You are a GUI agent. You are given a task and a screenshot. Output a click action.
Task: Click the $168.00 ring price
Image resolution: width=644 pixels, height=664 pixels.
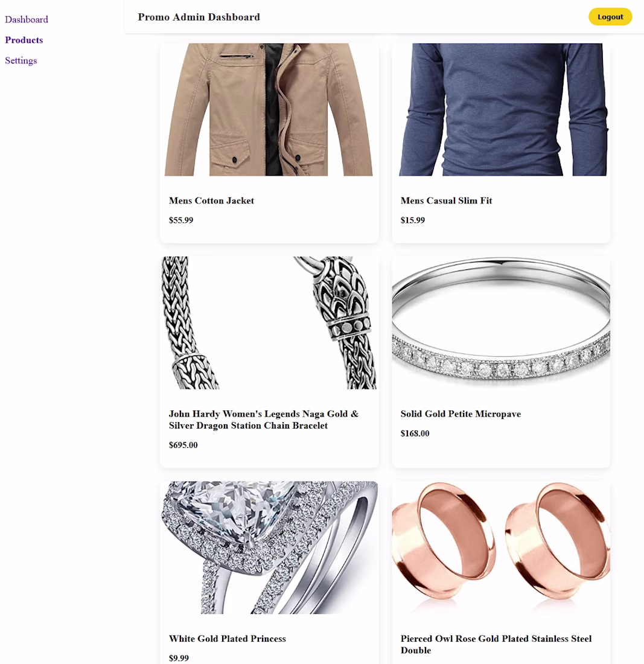click(415, 433)
